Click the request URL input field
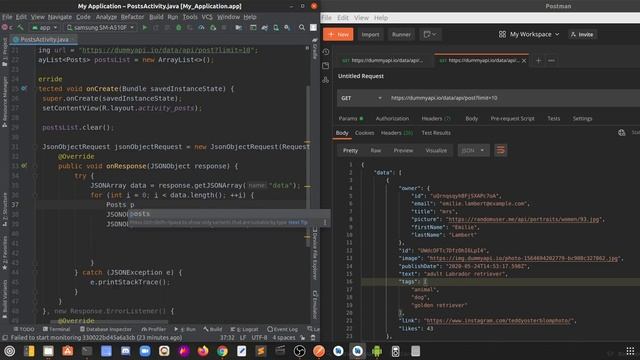 pos(513,98)
